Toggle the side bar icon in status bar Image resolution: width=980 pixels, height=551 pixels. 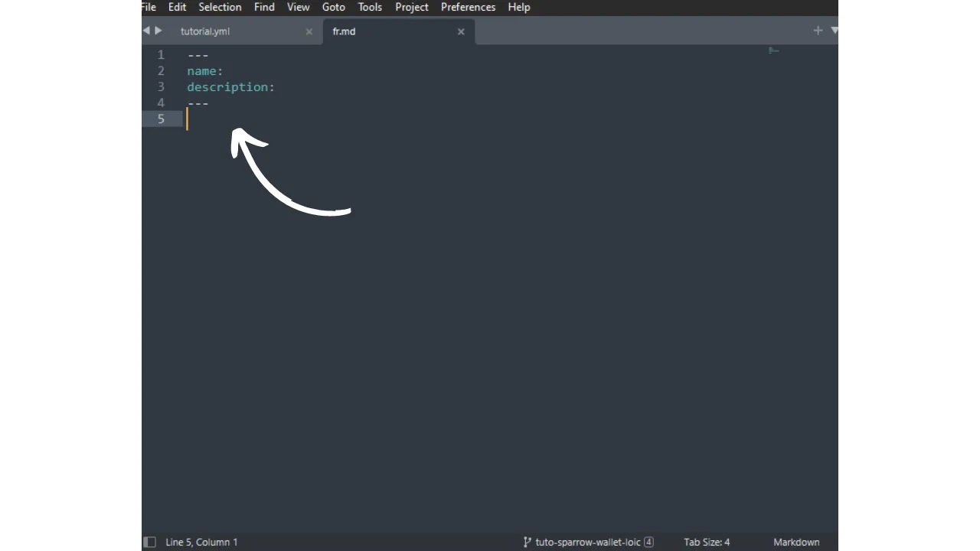pyautogui.click(x=150, y=542)
